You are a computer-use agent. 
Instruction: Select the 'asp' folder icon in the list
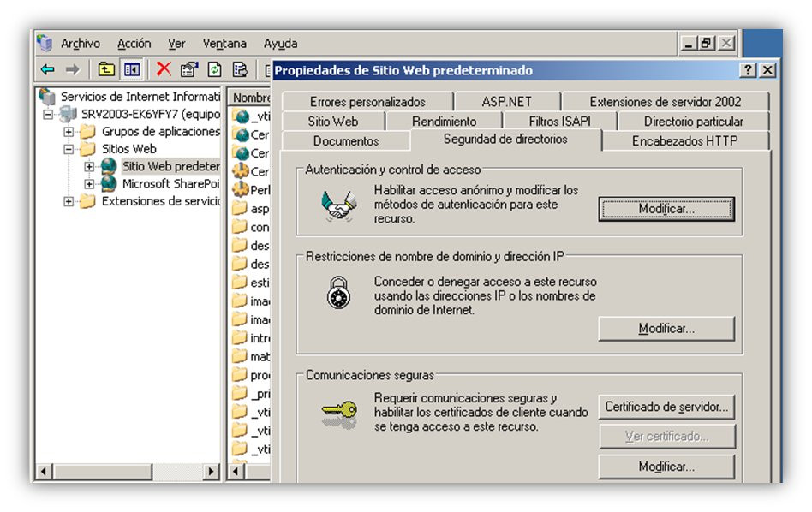[240, 208]
